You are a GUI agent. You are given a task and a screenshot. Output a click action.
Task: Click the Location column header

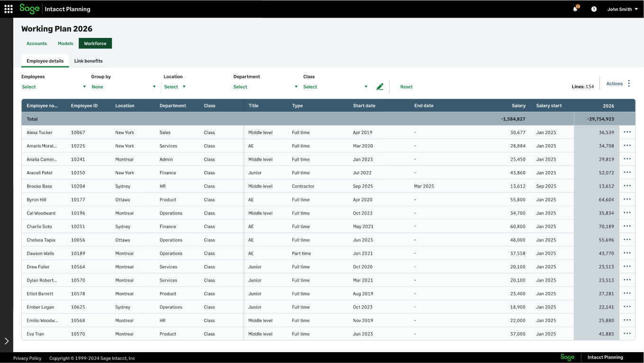point(125,106)
